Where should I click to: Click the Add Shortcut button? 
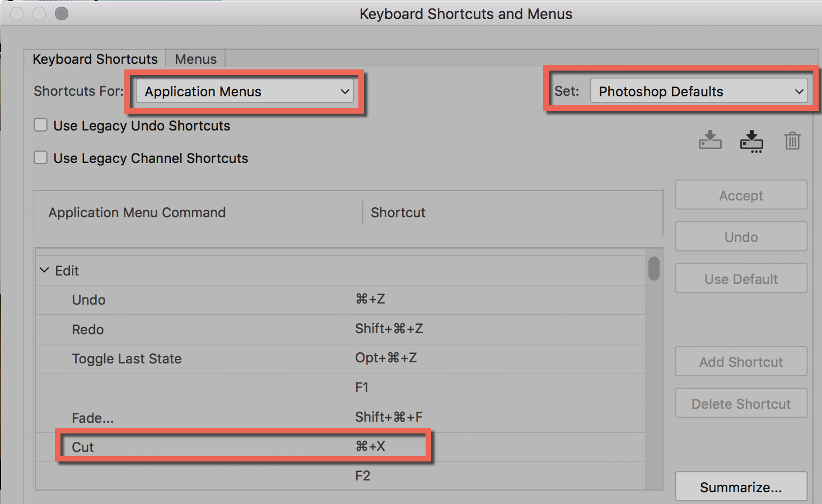pyautogui.click(x=741, y=362)
